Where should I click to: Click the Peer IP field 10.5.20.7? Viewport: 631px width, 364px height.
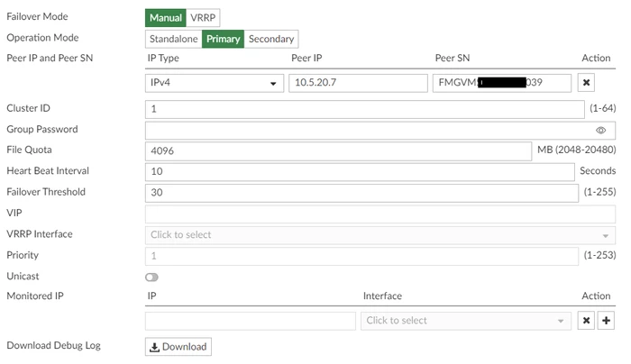click(x=358, y=83)
